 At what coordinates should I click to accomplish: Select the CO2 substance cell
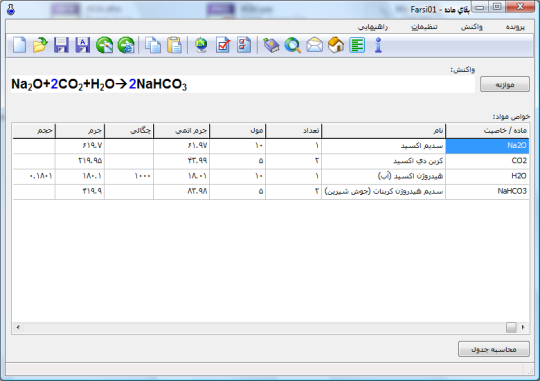487,161
